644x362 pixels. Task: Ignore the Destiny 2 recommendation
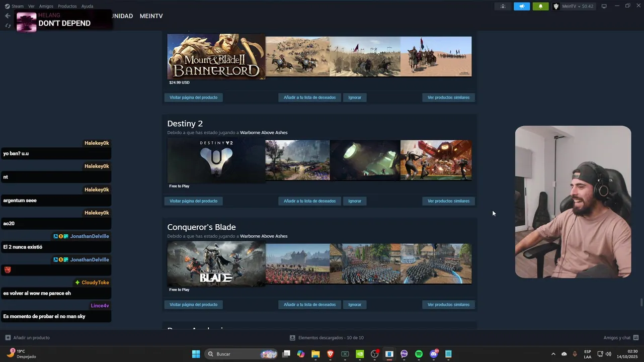(x=355, y=201)
